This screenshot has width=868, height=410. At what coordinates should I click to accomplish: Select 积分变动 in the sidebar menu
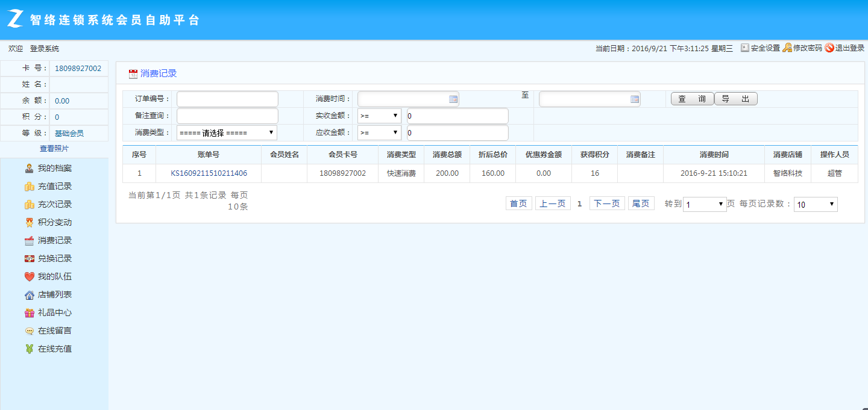pos(55,222)
